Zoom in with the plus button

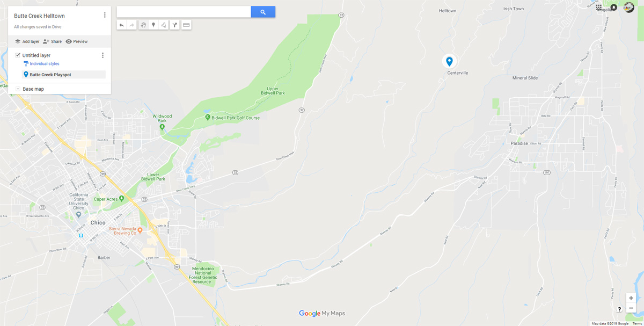(631, 298)
